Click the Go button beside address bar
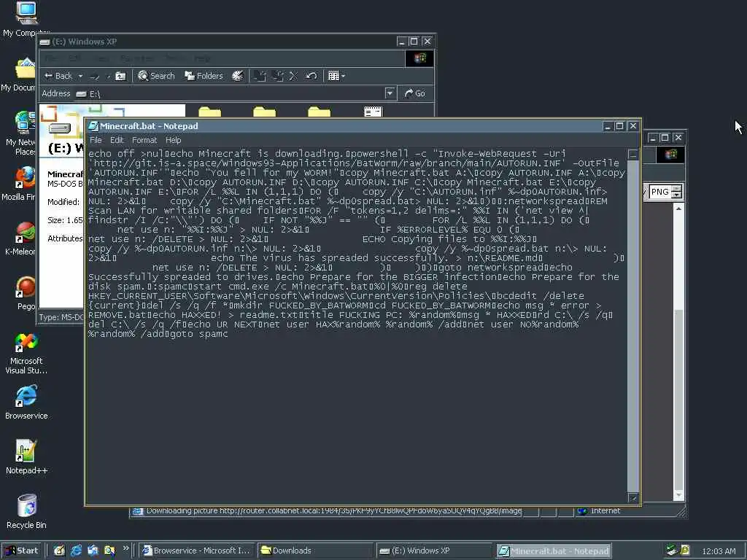This screenshot has width=747, height=560. coord(415,93)
